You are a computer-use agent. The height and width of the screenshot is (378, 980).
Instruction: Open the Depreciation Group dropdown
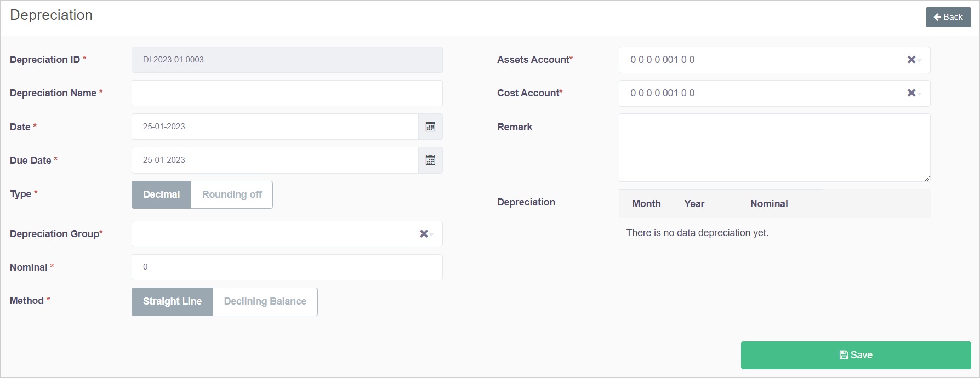point(274,234)
